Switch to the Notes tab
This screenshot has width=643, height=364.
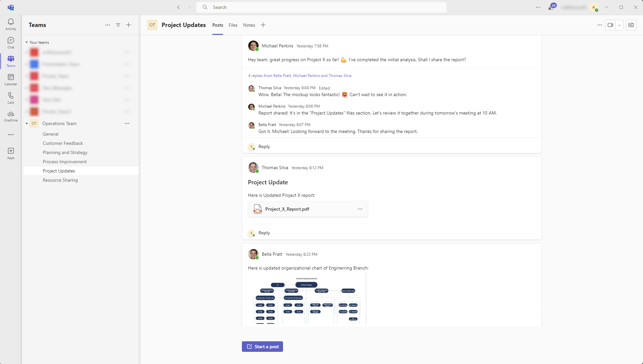pos(249,25)
